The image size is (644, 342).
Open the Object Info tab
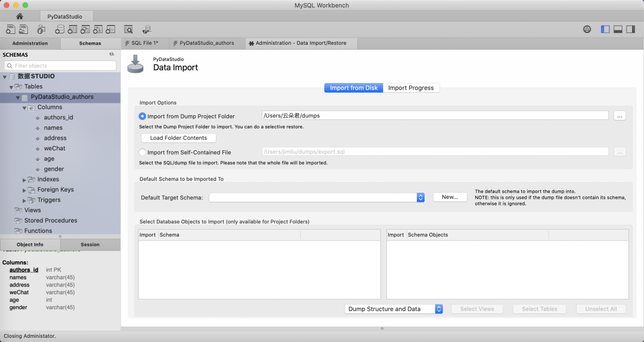click(x=30, y=245)
